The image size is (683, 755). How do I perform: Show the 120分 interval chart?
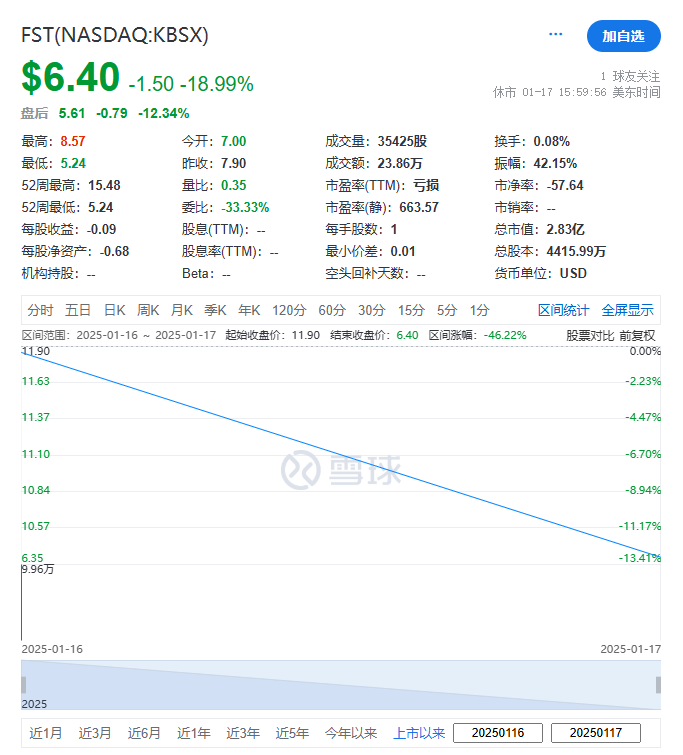click(x=289, y=310)
